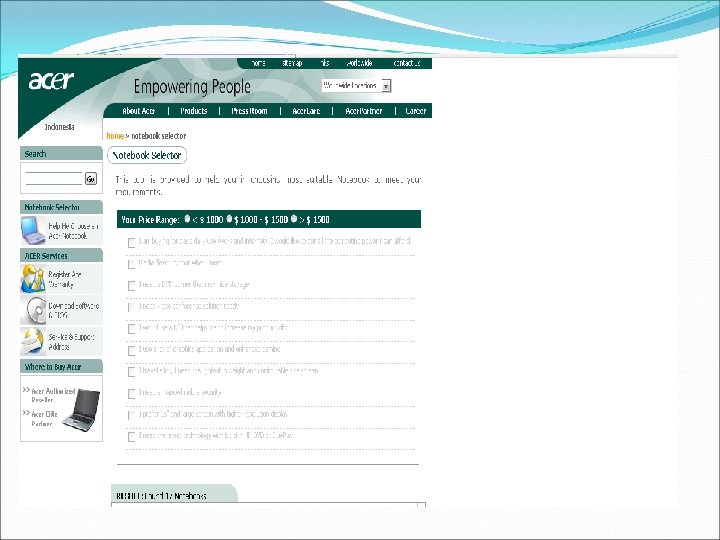
Task: Click the laptop picture under Where to Buy Acer
Action: pyautogui.click(x=81, y=410)
